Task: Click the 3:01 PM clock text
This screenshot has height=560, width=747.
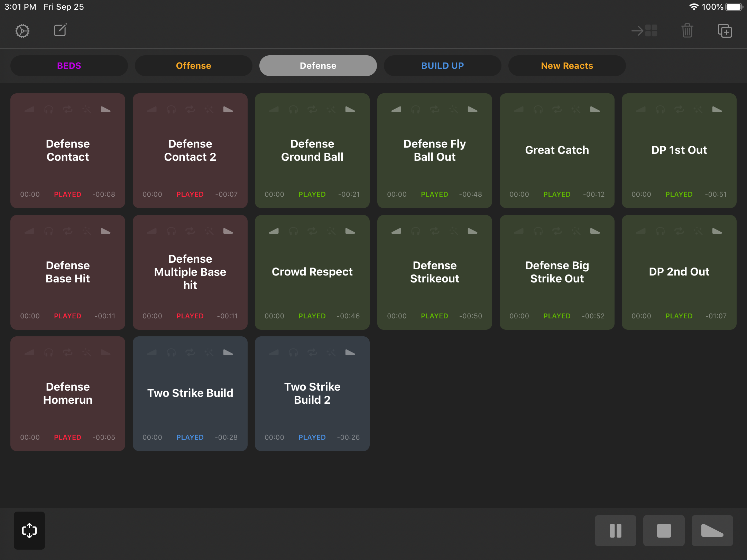Action: tap(20, 7)
